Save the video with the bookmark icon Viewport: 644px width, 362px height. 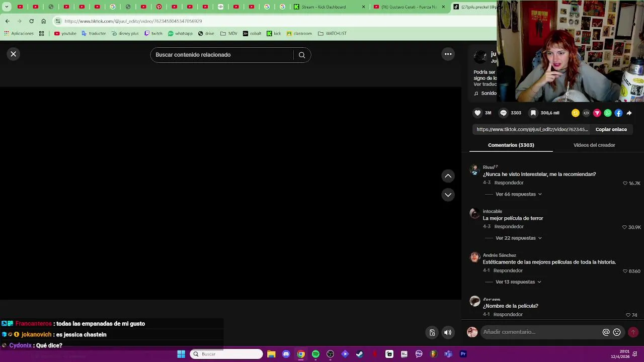tap(533, 113)
